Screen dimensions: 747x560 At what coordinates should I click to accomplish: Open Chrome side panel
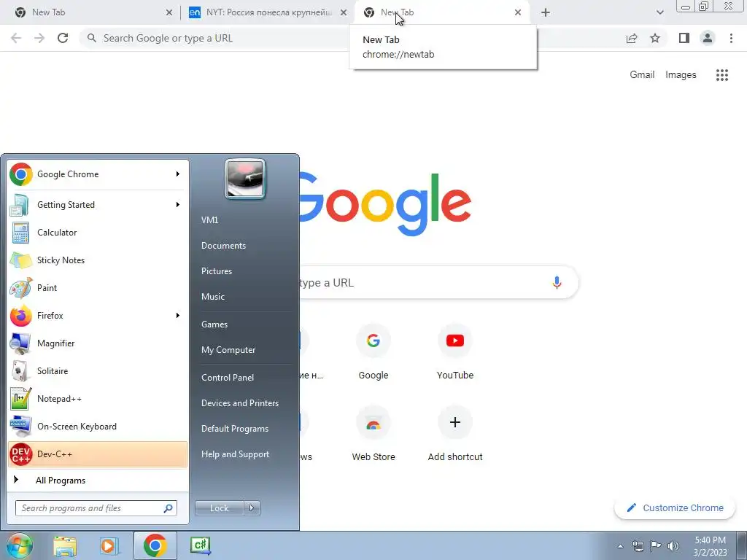coord(684,38)
